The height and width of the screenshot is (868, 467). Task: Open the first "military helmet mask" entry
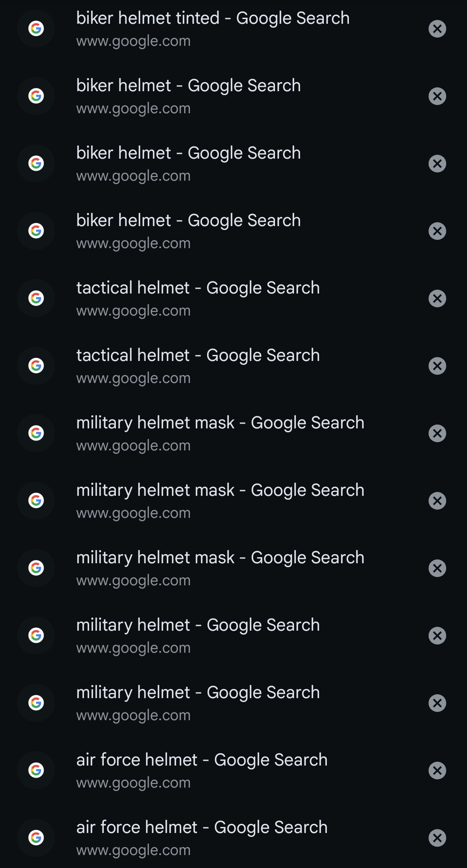(220, 423)
